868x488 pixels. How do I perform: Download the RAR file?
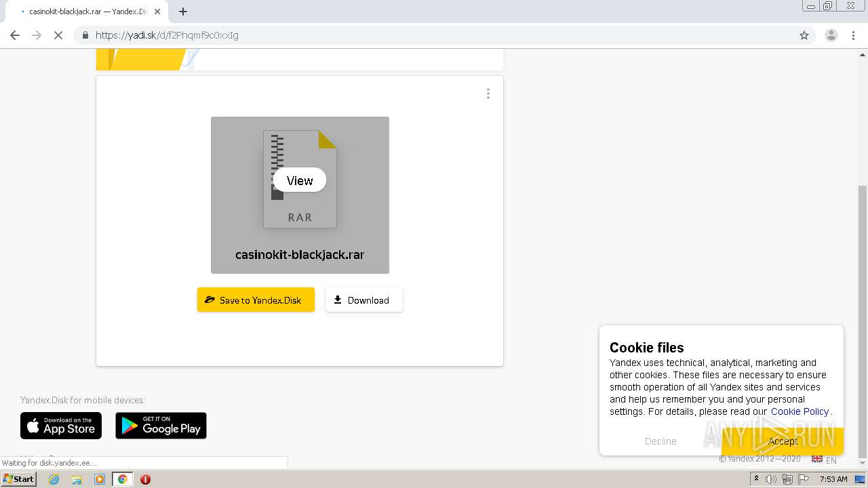tap(363, 300)
